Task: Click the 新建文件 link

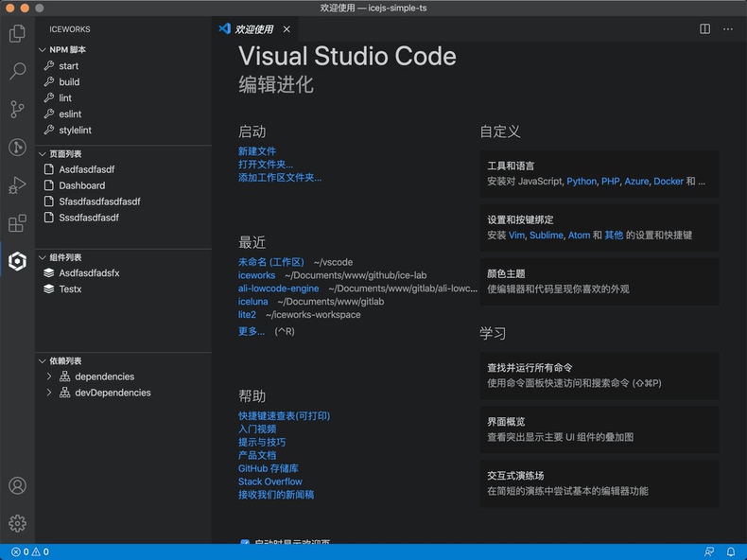Action: (257, 151)
